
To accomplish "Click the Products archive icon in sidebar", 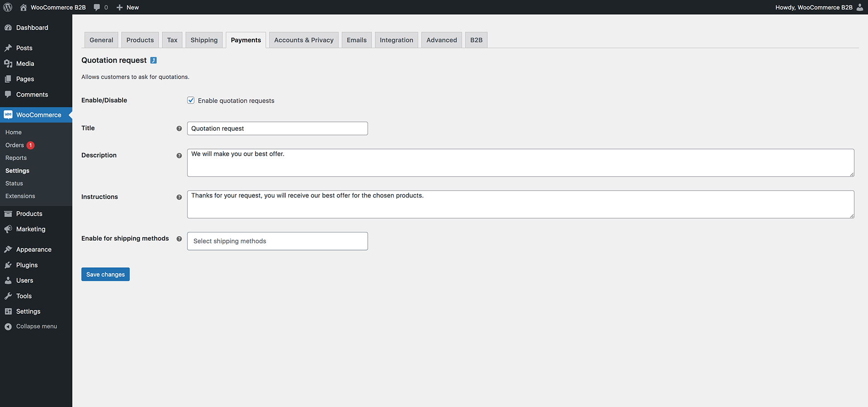I will coord(8,213).
